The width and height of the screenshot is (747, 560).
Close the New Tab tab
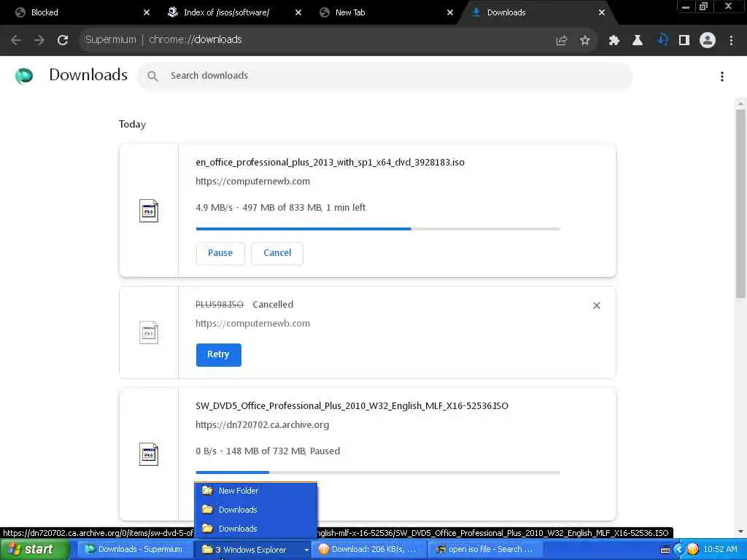pyautogui.click(x=450, y=12)
